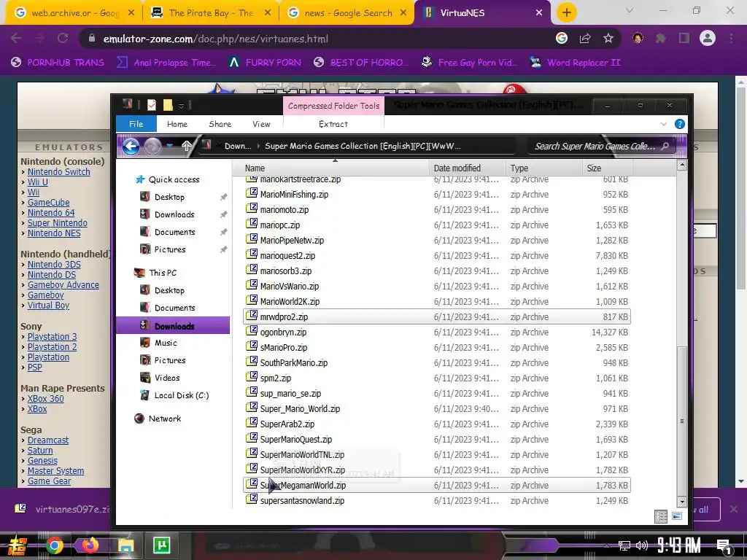The height and width of the screenshot is (560, 747).
Task: Open Playstation 2 link
Action: [52, 346]
